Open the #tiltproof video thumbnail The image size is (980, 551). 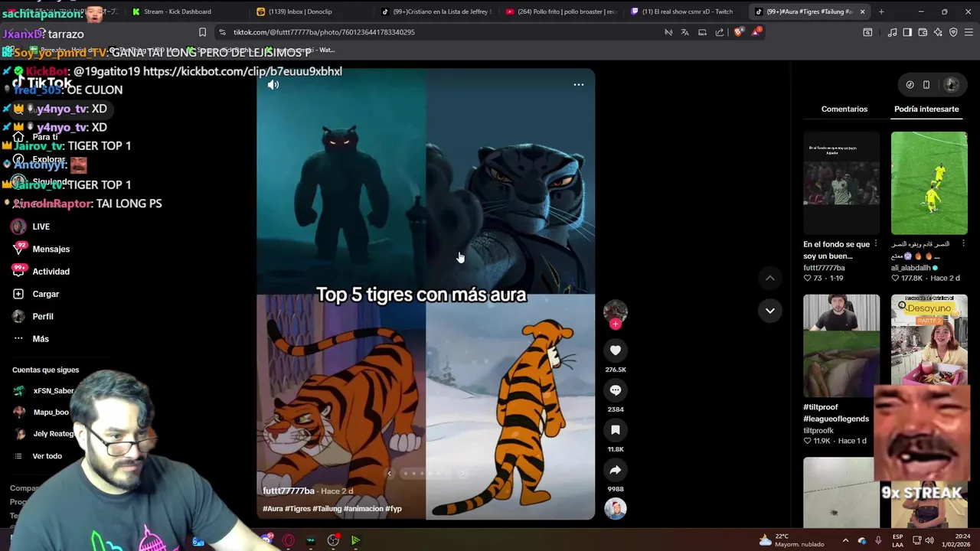[841, 346]
